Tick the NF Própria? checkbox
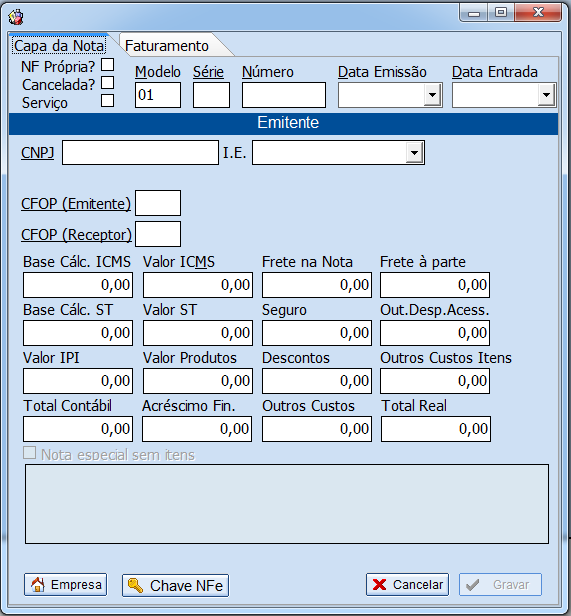571x616 pixels. [108, 65]
